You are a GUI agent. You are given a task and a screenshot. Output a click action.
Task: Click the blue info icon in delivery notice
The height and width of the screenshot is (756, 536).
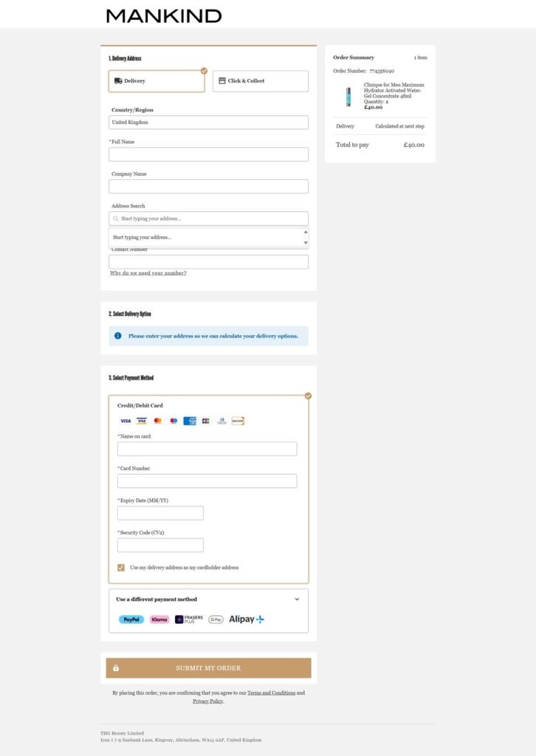117,336
